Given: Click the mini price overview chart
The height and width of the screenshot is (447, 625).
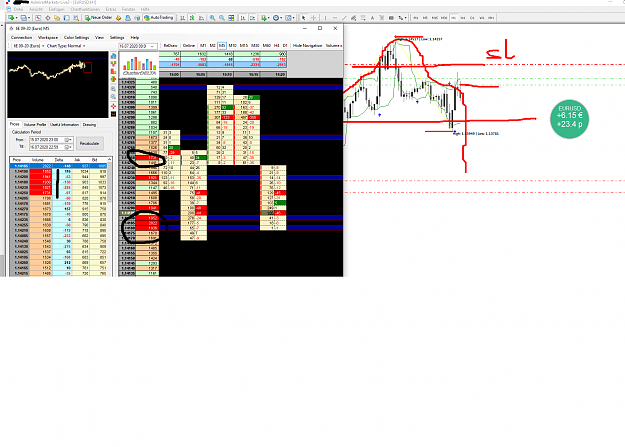Looking at the screenshot, I should point(58,85).
